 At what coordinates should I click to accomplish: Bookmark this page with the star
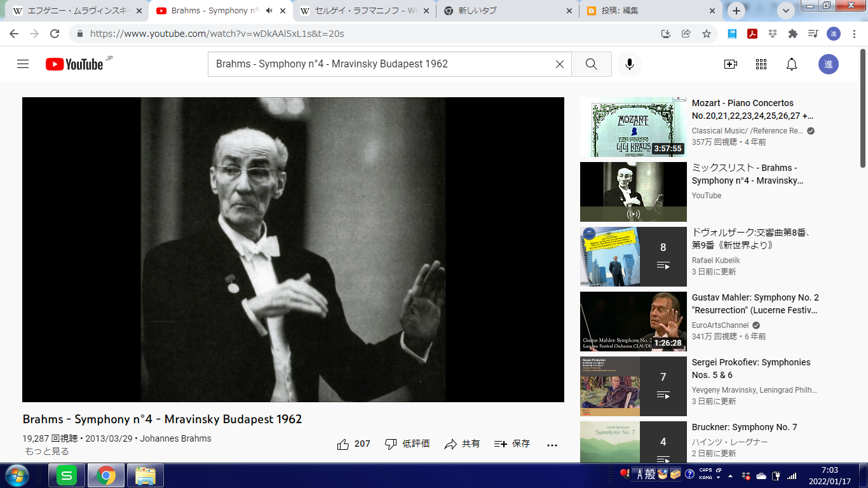[707, 34]
